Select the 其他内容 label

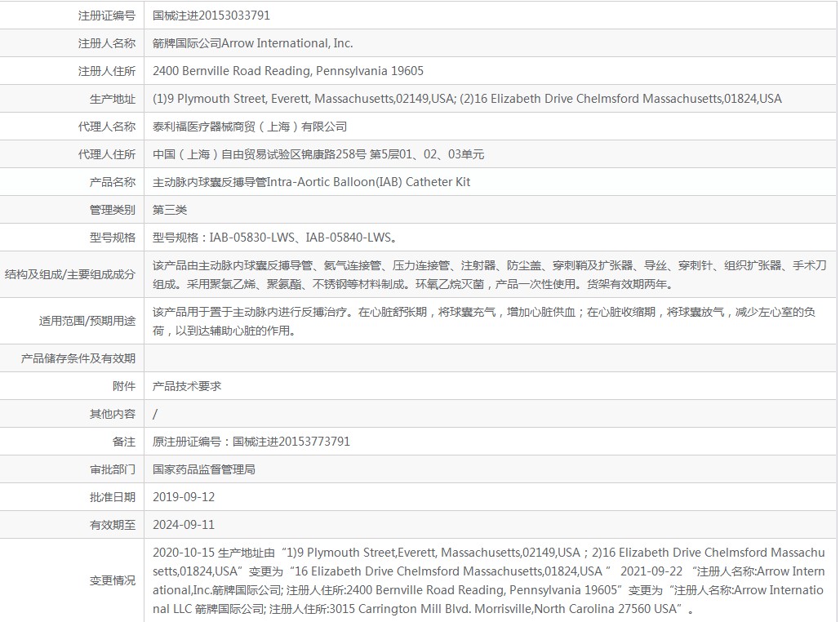pyautogui.click(x=113, y=415)
